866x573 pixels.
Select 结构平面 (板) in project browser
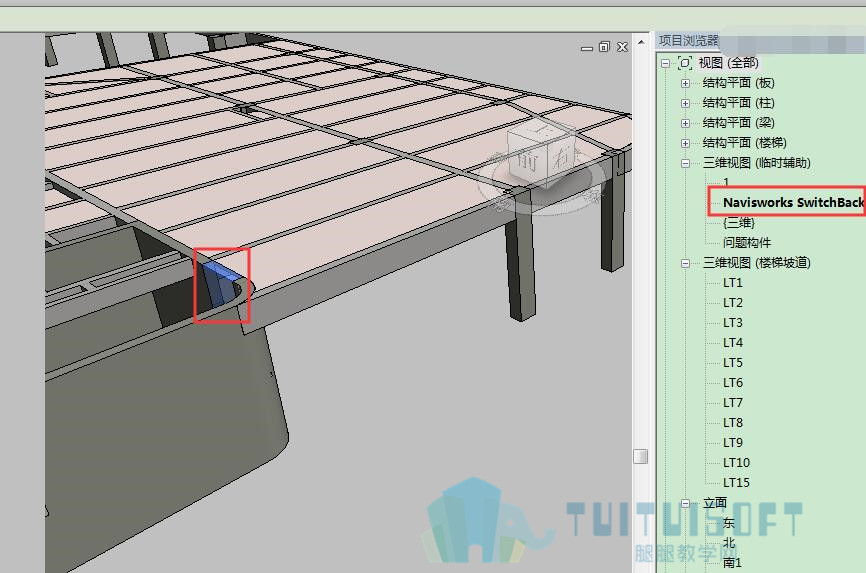click(x=738, y=83)
